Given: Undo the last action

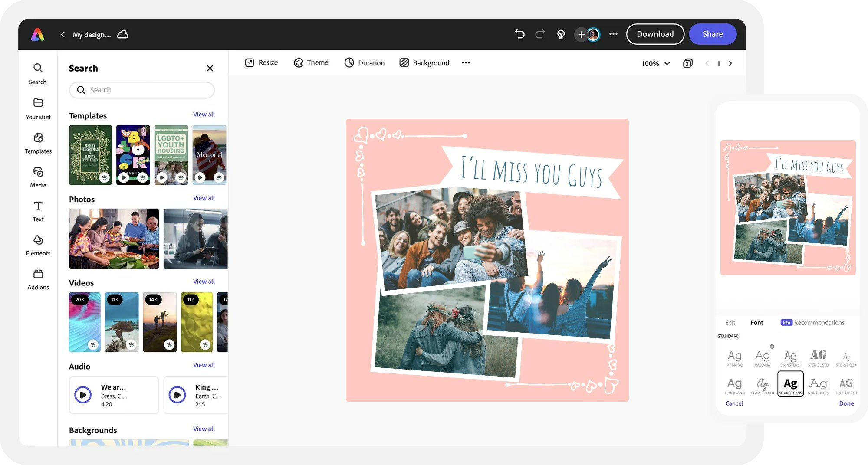Looking at the screenshot, I should 519,34.
